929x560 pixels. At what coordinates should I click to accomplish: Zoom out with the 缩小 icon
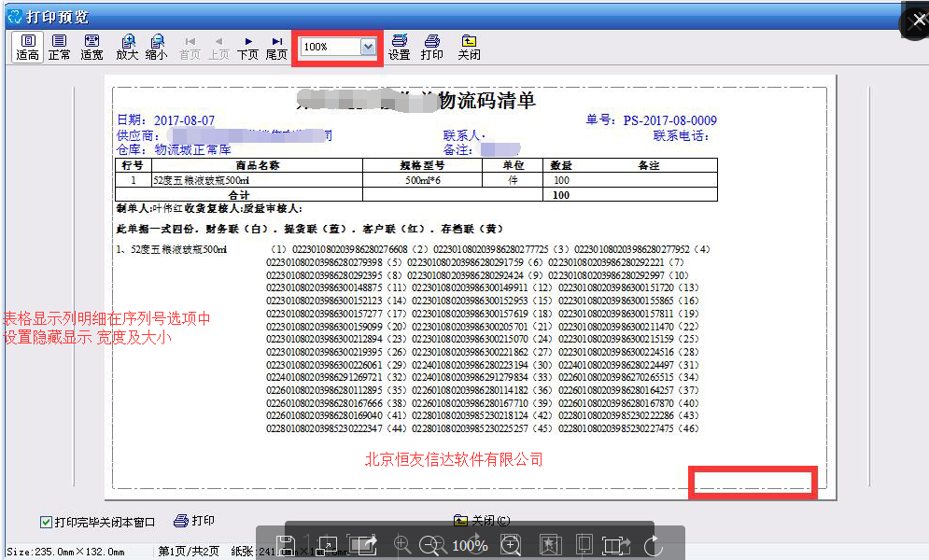click(x=156, y=47)
